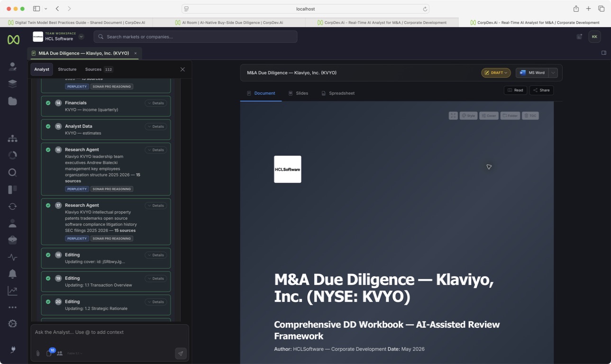The height and width of the screenshot is (364, 611).
Task: Click the HCLSoftware logo thumbnail on the cover
Action: [288, 169]
